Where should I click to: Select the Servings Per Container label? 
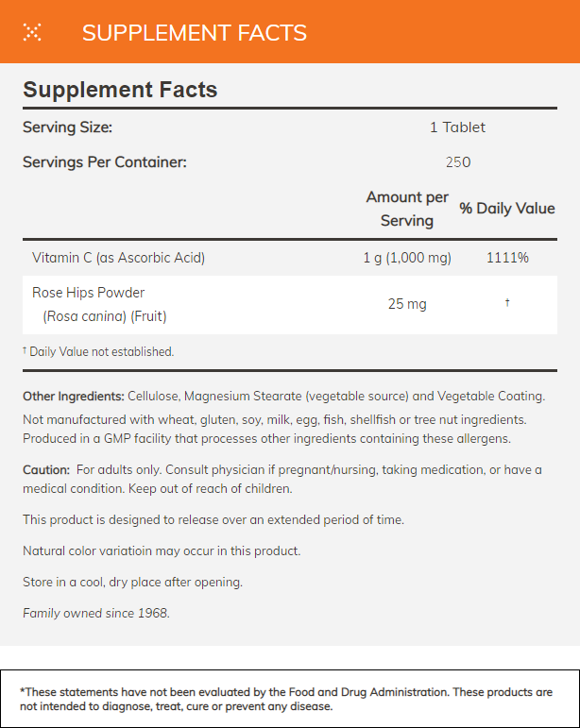click(x=104, y=161)
